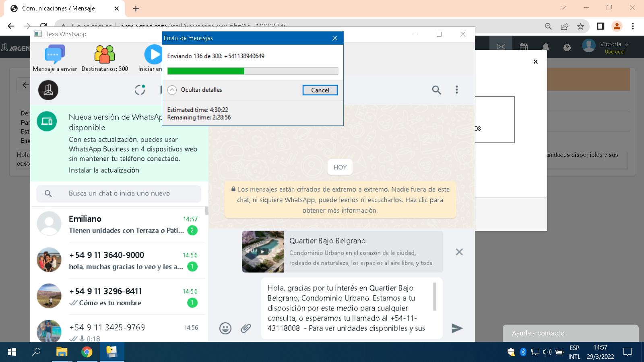Open the calendar icon in Argencons header
644x362 pixels.
coord(524,47)
